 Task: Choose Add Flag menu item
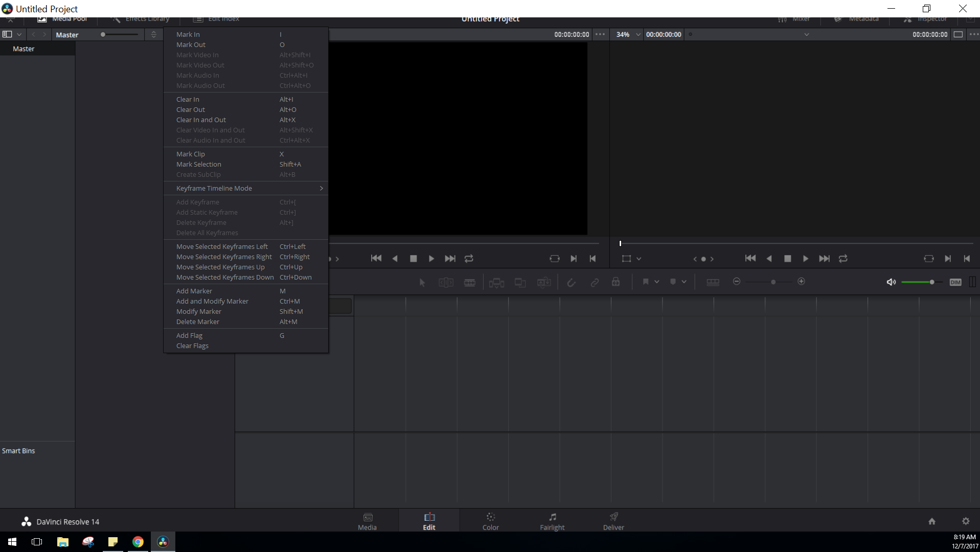tap(246, 335)
